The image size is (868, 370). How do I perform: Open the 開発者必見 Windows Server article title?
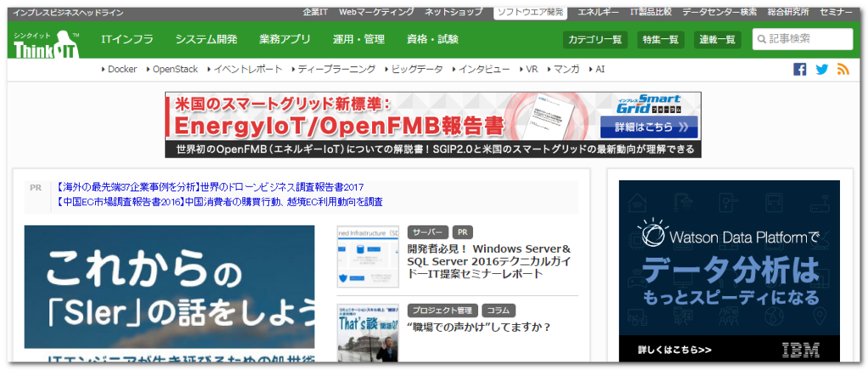click(x=489, y=261)
